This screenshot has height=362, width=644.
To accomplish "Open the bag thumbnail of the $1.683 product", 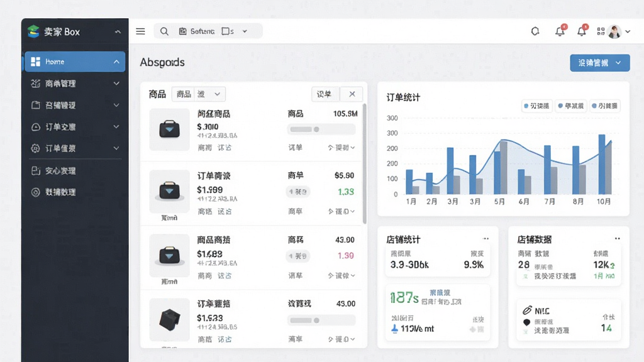I will pyautogui.click(x=169, y=255).
